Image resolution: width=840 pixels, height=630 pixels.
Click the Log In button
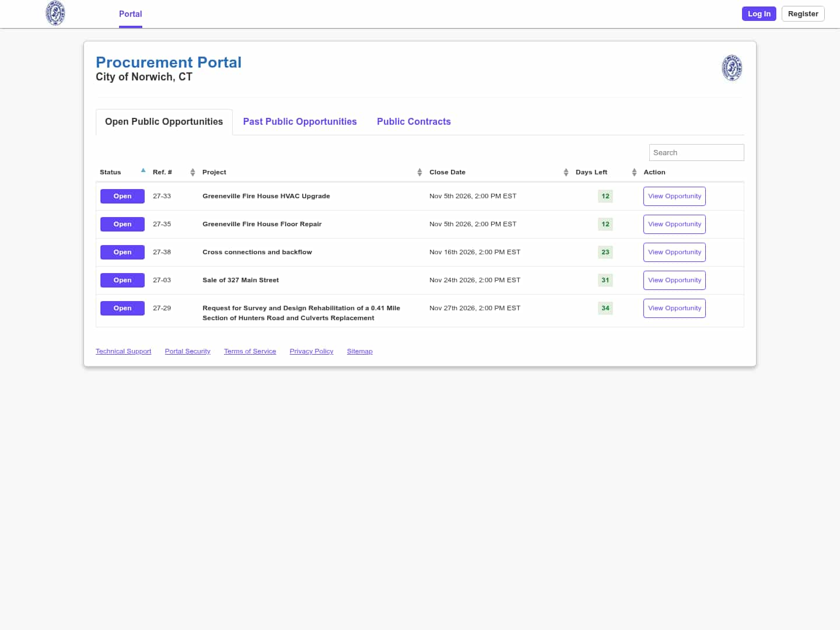click(759, 14)
